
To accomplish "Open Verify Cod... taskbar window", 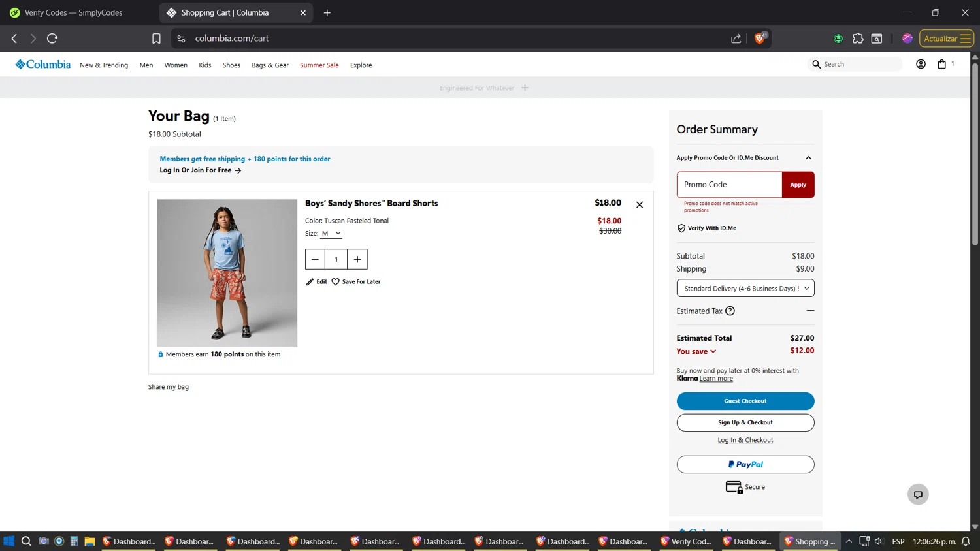I will [685, 541].
